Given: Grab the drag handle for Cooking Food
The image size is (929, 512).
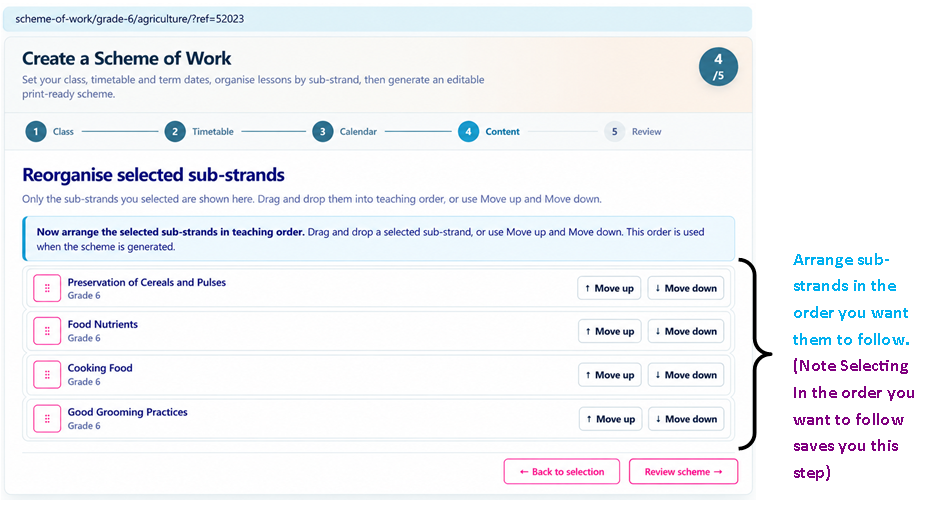Looking at the screenshot, I should click(x=47, y=375).
